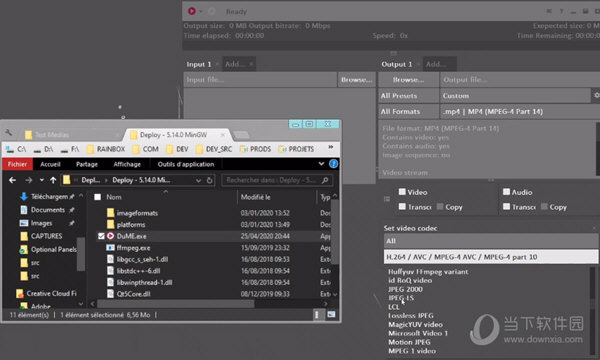The image size is (600, 360).
Task: Click the search magnifier icon in Explorer
Action: click(x=325, y=180)
